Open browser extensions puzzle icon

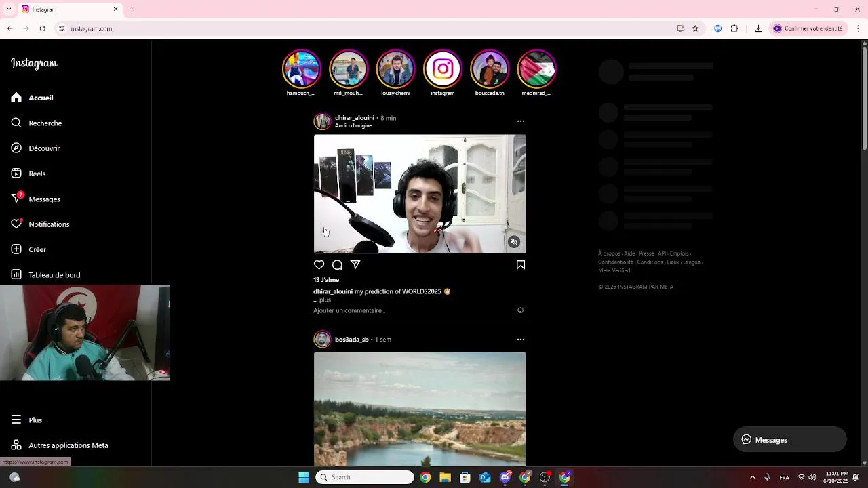(734, 28)
